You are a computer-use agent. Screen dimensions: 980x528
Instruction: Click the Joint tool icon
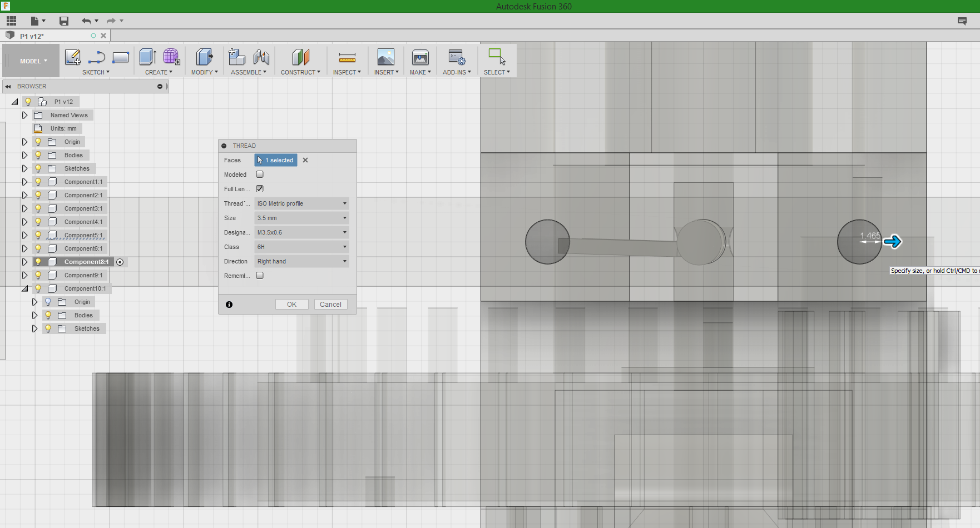261,57
